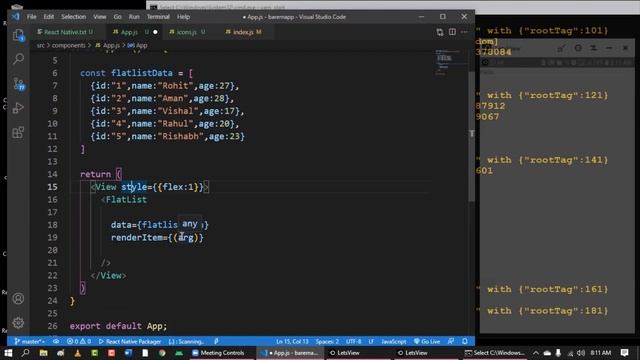The image size is (640, 360).
Task: Open the Select C:\Windows taskbar item
Action: (495, 353)
